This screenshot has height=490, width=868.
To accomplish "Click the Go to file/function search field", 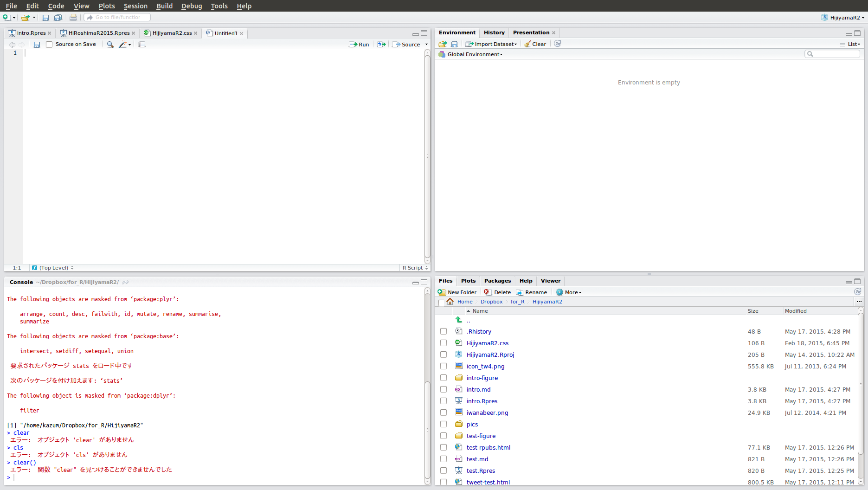I will coord(118,18).
